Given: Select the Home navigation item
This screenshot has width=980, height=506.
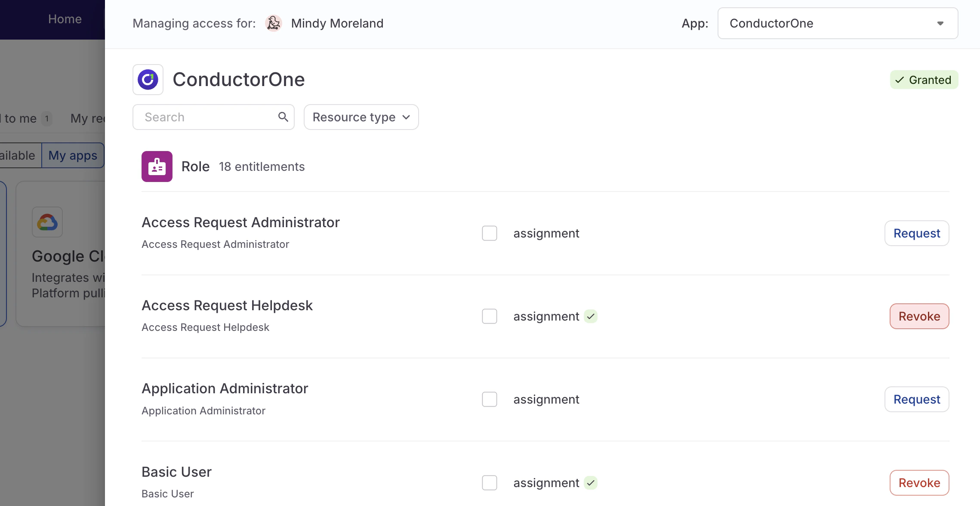Looking at the screenshot, I should coord(65,19).
